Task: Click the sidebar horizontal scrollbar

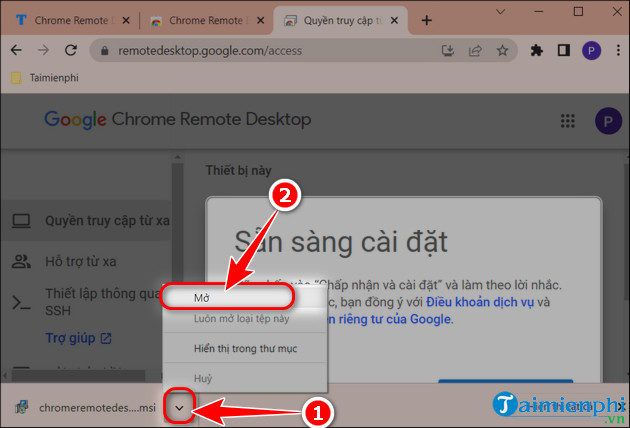Action: [78, 376]
